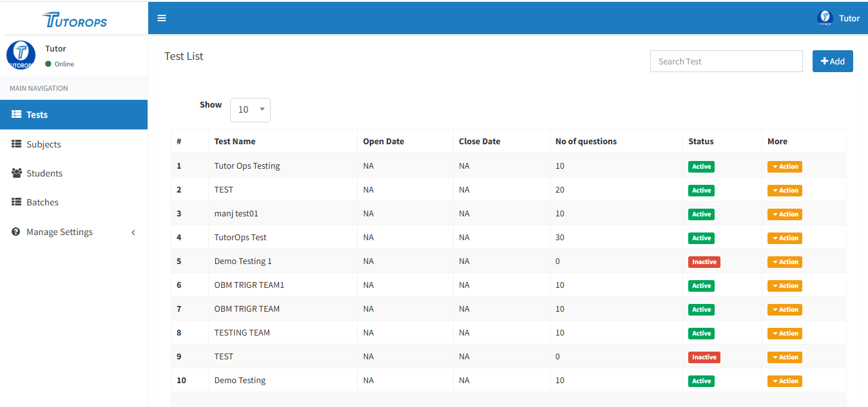Image resolution: width=868 pixels, height=407 pixels.
Task: Open Action dropdown for TESTING TEAM row
Action: tap(784, 334)
